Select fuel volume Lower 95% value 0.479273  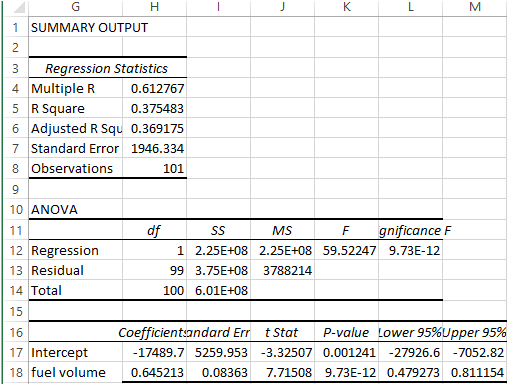pos(411,372)
